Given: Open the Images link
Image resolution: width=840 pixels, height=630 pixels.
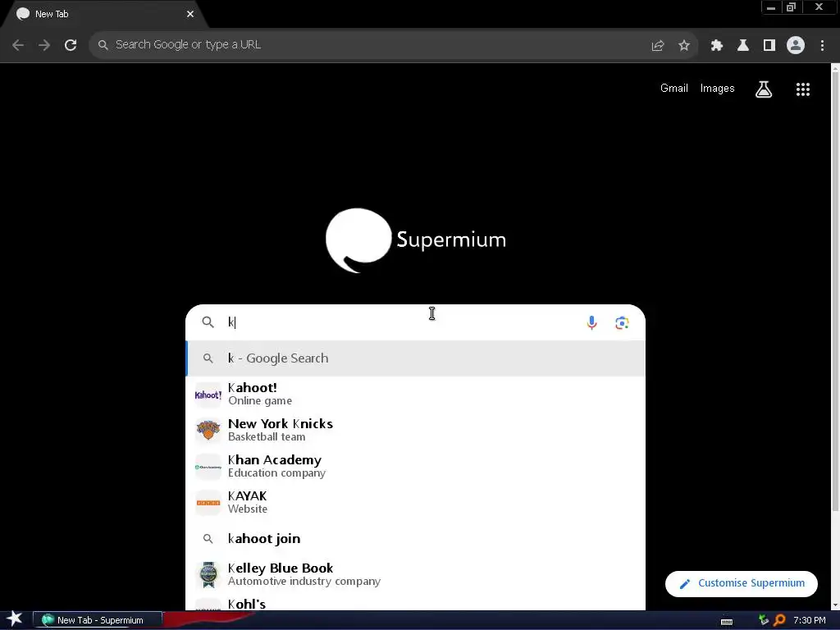Looking at the screenshot, I should point(717,89).
